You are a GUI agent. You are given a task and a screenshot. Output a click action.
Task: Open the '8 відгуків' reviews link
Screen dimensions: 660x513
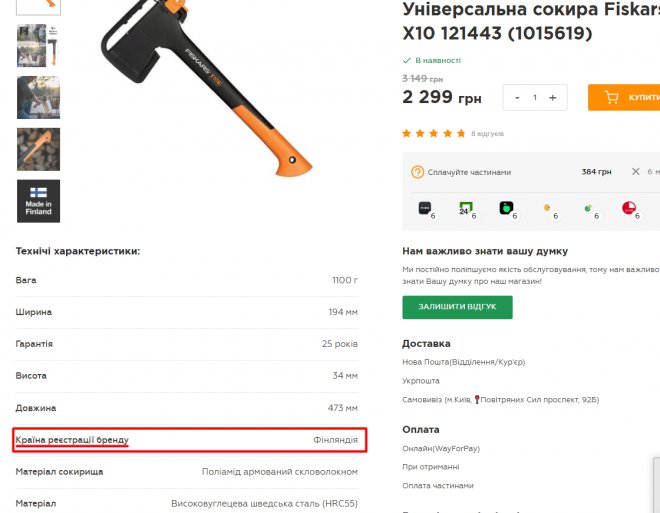coord(487,133)
